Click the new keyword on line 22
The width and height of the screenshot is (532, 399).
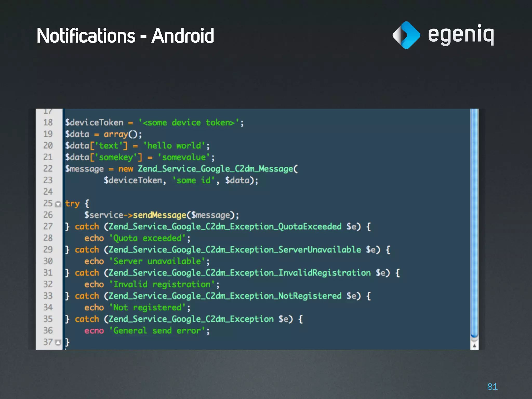pyautogui.click(x=126, y=169)
